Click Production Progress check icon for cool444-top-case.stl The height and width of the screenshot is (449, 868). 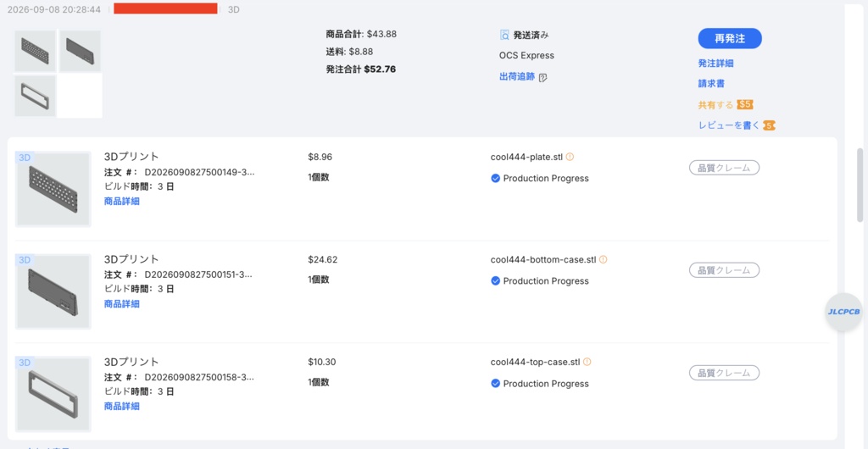coord(495,383)
